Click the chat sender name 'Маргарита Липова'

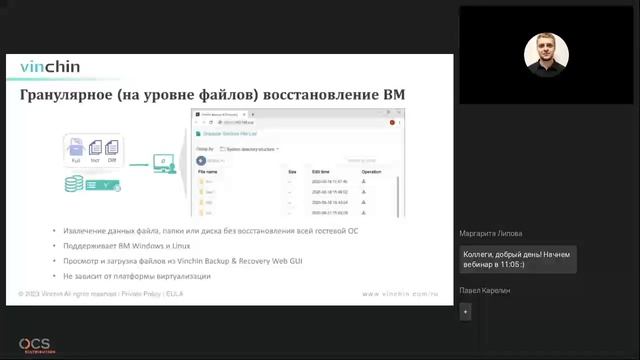(x=491, y=233)
